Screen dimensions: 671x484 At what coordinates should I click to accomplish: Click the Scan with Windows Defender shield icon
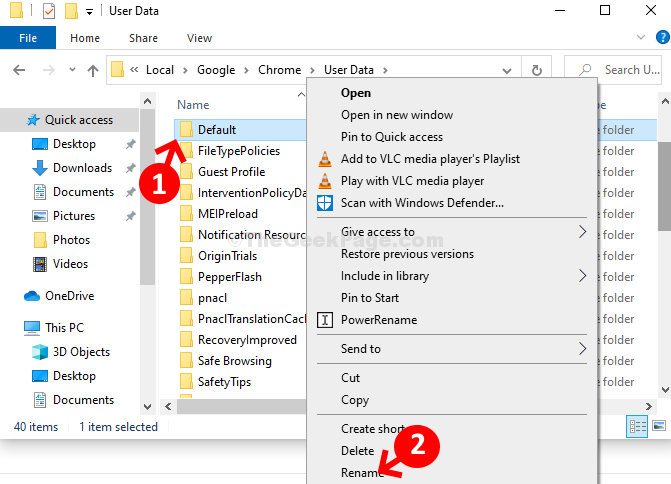[324, 203]
